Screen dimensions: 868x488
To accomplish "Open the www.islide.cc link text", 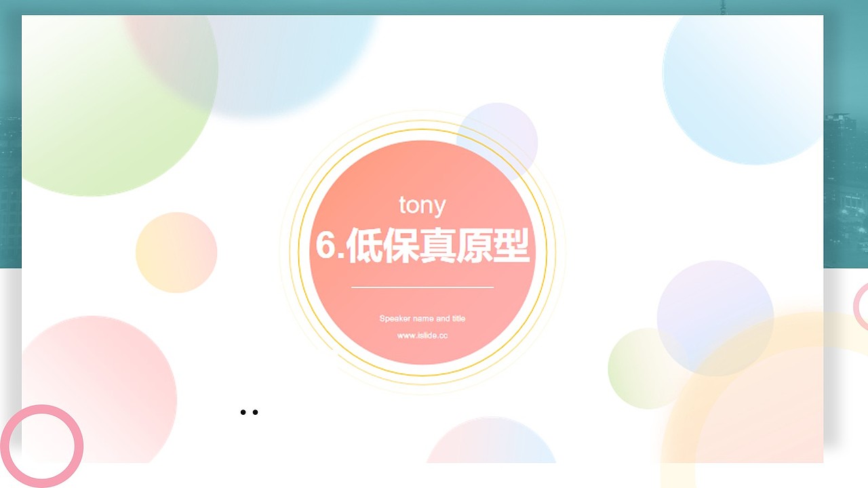I will pyautogui.click(x=422, y=335).
